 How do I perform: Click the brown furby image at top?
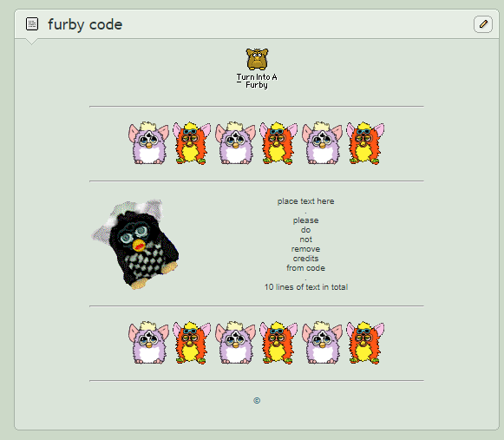(x=257, y=59)
